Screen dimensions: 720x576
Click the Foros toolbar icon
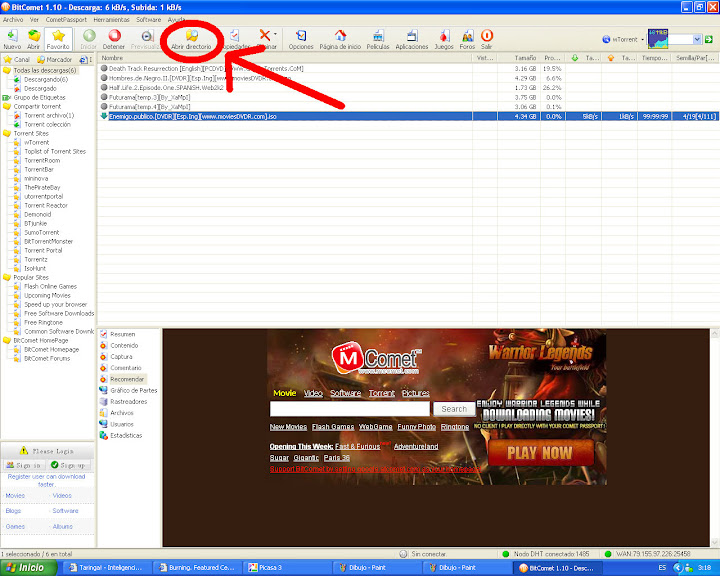(467, 36)
